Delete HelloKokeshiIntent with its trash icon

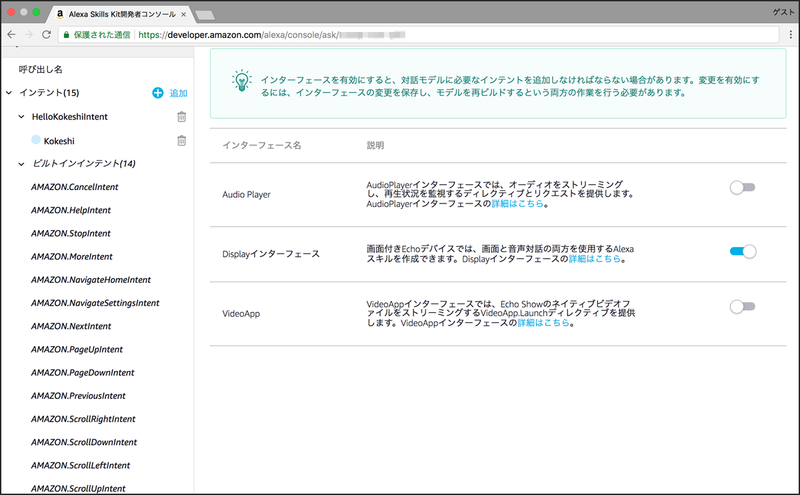(182, 117)
